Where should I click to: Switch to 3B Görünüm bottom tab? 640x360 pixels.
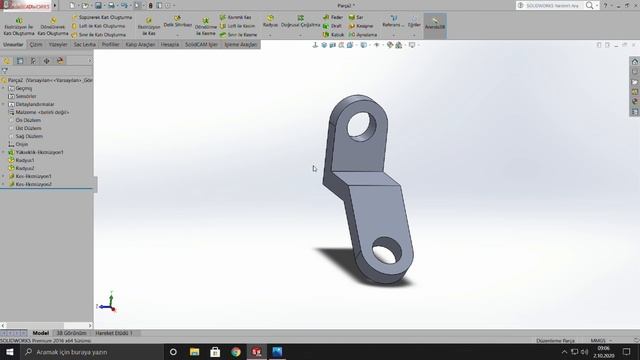[71, 333]
